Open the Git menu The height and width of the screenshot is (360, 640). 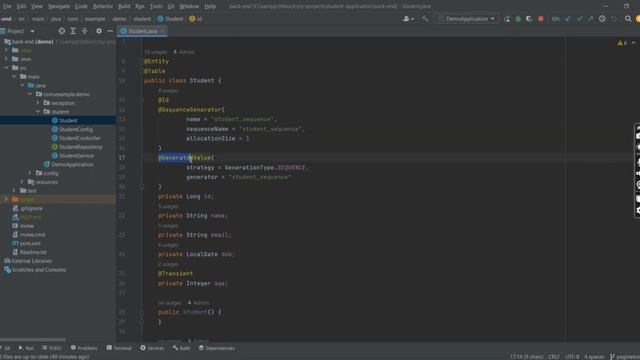tap(171, 6)
